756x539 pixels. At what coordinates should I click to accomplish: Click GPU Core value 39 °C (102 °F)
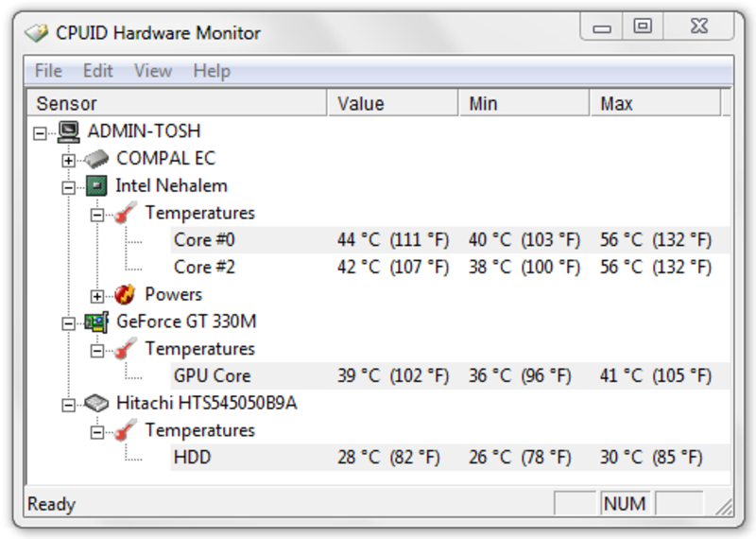(x=393, y=376)
